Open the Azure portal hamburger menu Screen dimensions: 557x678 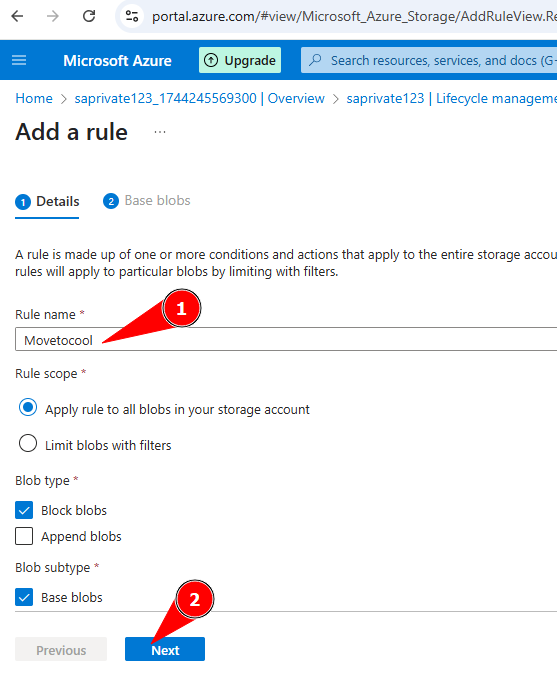[19, 60]
